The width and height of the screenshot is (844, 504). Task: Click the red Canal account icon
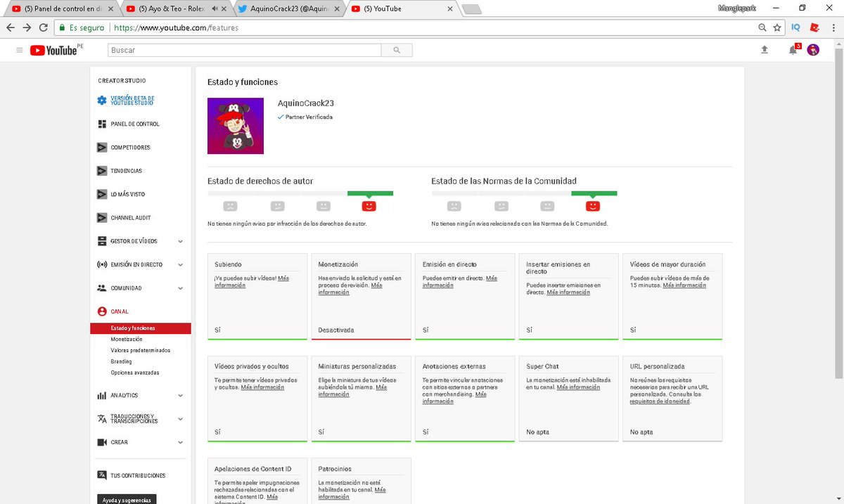coord(102,311)
